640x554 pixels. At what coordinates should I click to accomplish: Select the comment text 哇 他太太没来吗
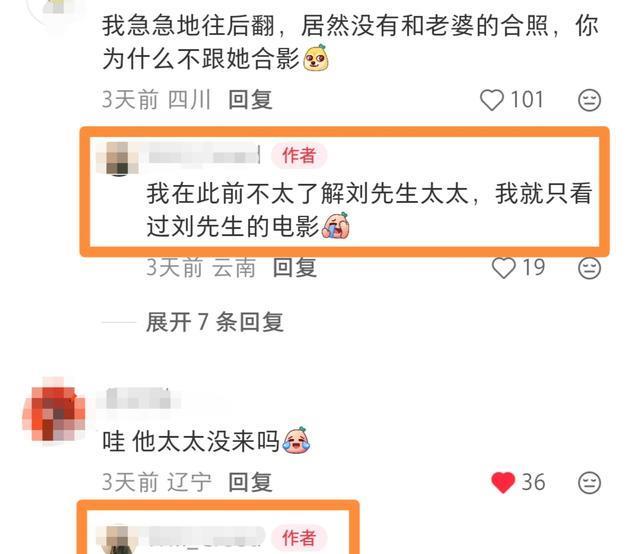click(x=190, y=442)
